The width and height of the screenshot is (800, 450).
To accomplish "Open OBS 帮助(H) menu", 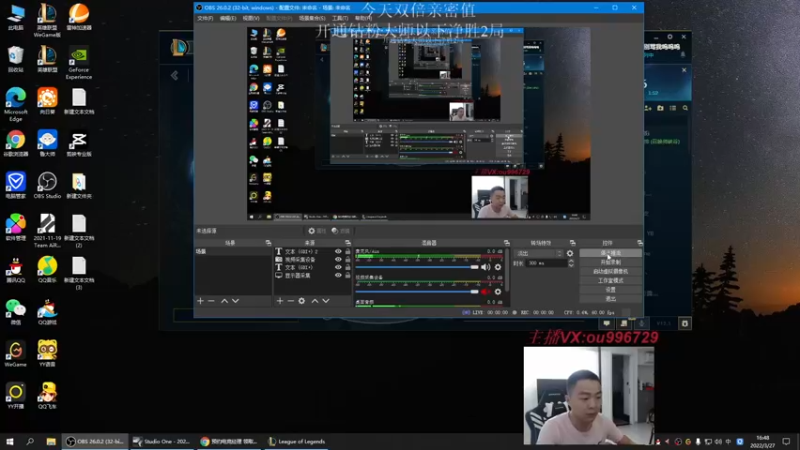I will pos(363,18).
